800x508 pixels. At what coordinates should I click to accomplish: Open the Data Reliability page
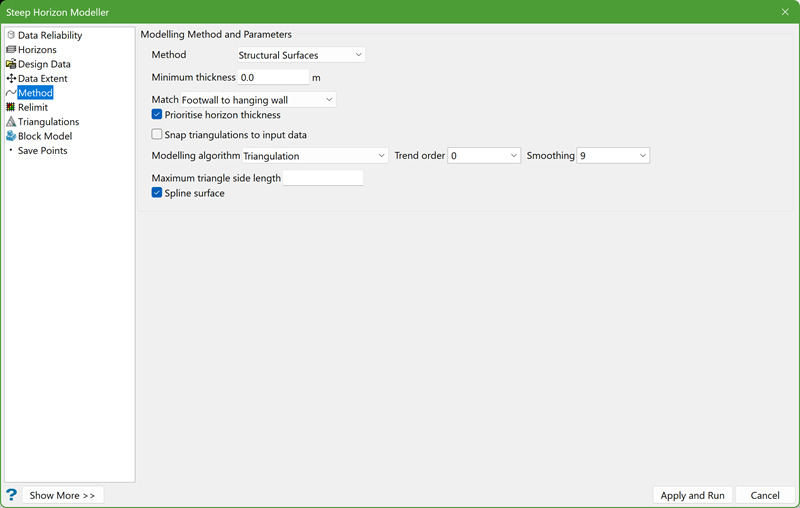(50, 35)
